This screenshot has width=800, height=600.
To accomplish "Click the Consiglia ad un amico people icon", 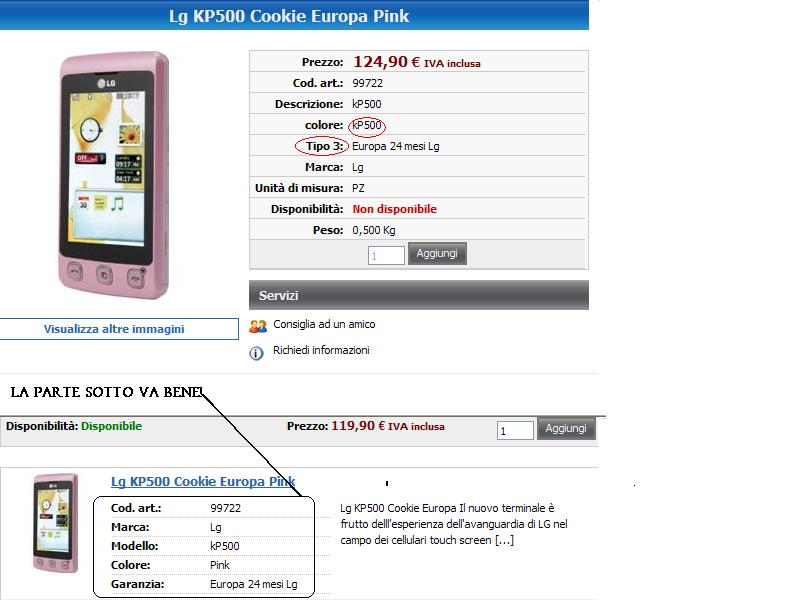I will coord(258,326).
